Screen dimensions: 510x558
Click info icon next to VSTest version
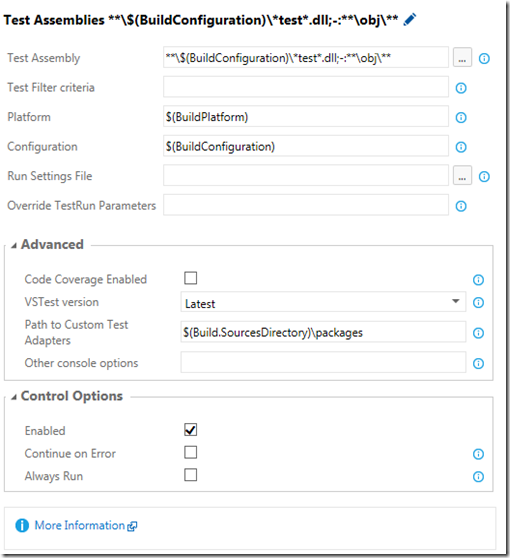click(x=478, y=302)
